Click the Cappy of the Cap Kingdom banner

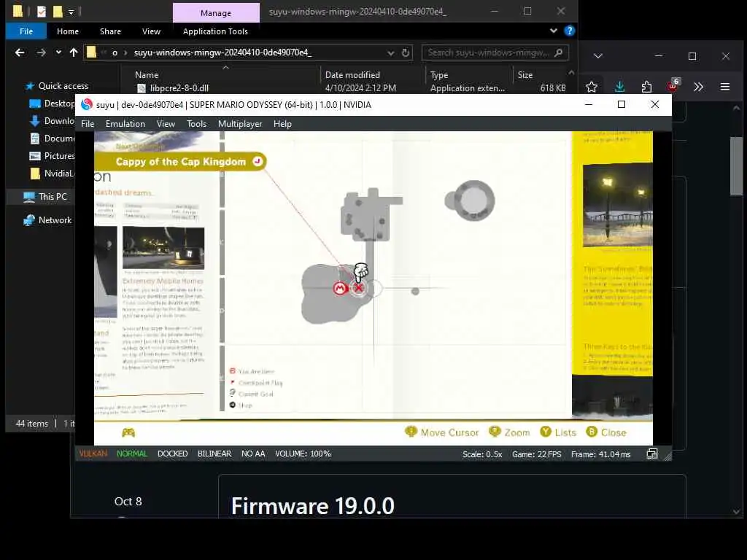pyautogui.click(x=180, y=162)
